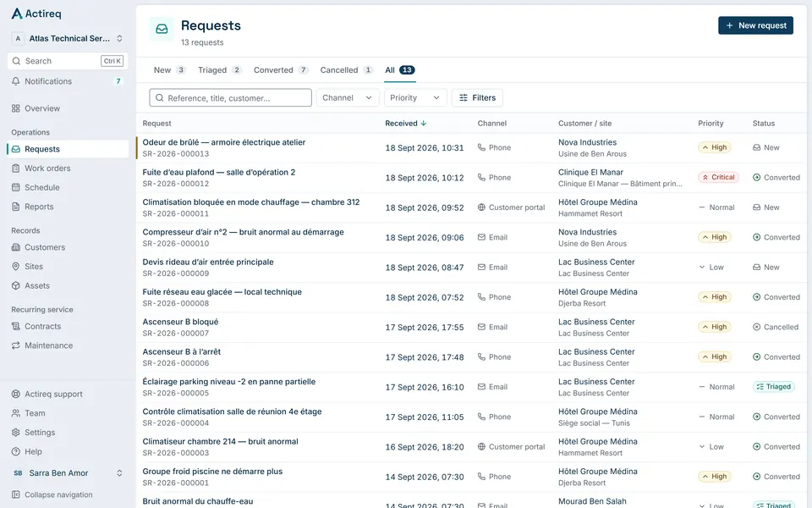
Task: Click the phone icon in SR-2026-000013 row
Action: coord(481,147)
